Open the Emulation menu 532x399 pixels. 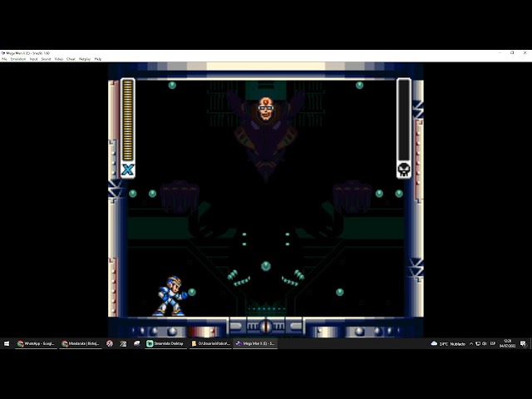18,59
